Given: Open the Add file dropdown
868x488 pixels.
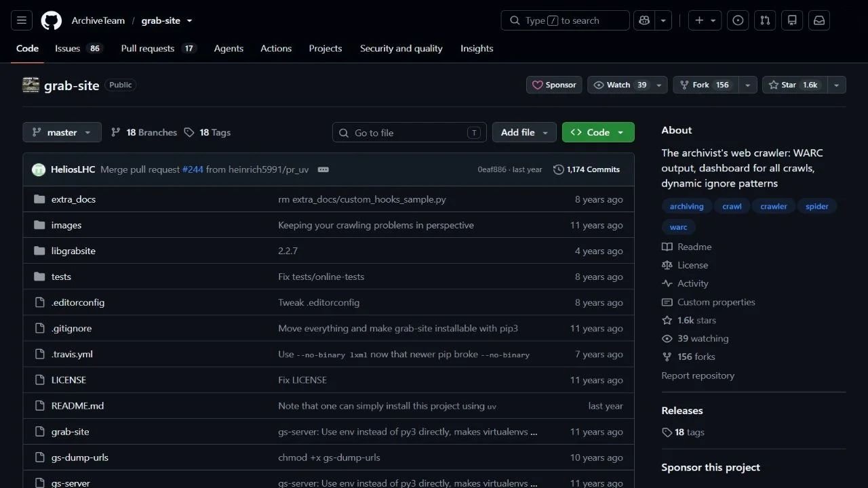Looking at the screenshot, I should click(524, 132).
